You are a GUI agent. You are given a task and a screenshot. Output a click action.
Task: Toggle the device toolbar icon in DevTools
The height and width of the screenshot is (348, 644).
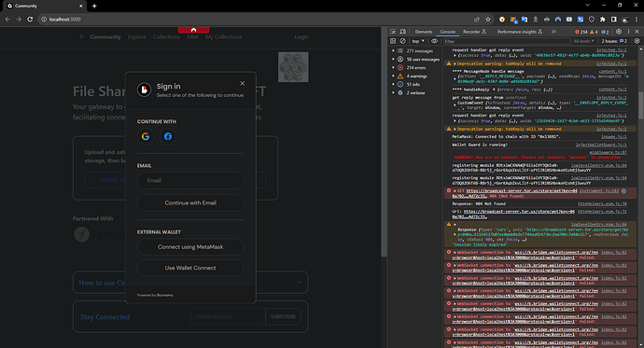pos(403,32)
